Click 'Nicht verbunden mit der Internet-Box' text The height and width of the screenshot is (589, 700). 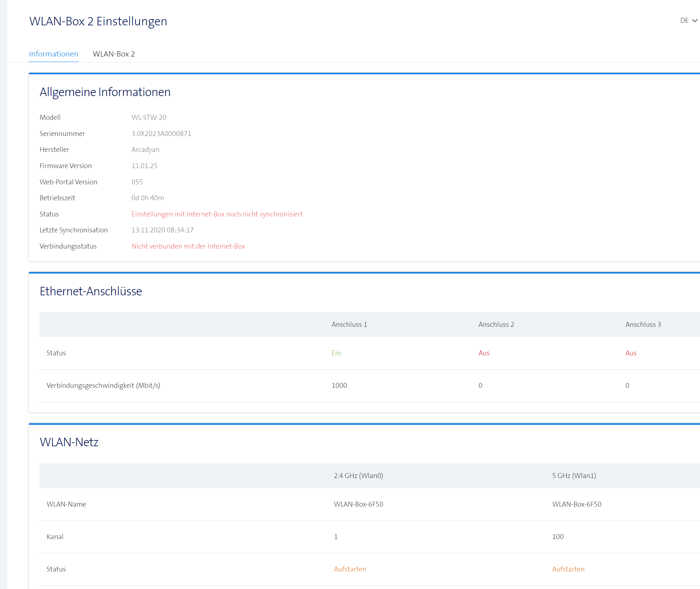click(188, 246)
